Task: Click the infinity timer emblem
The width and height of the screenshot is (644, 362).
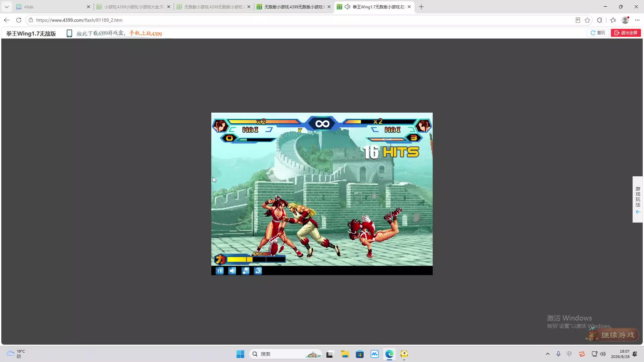Action: pos(322,124)
